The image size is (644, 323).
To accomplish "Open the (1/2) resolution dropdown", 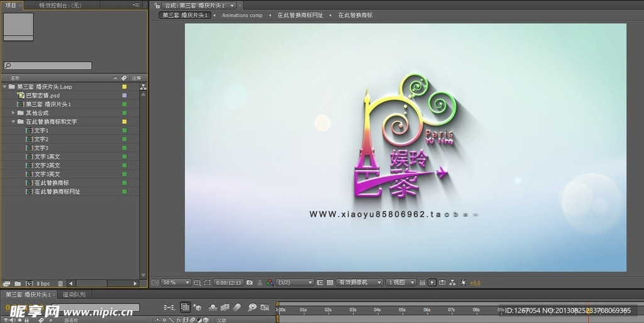I will pos(295,283).
